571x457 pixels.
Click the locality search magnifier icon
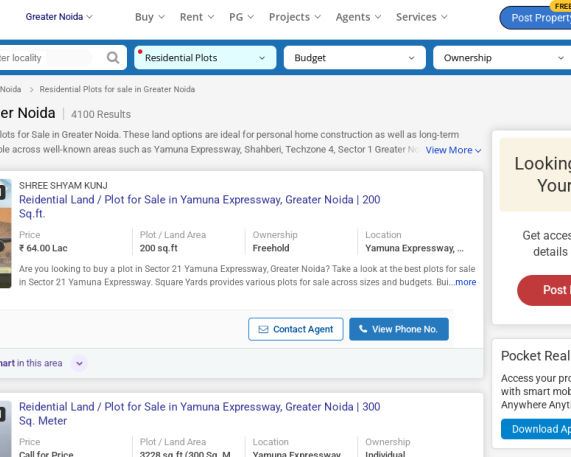click(113, 58)
